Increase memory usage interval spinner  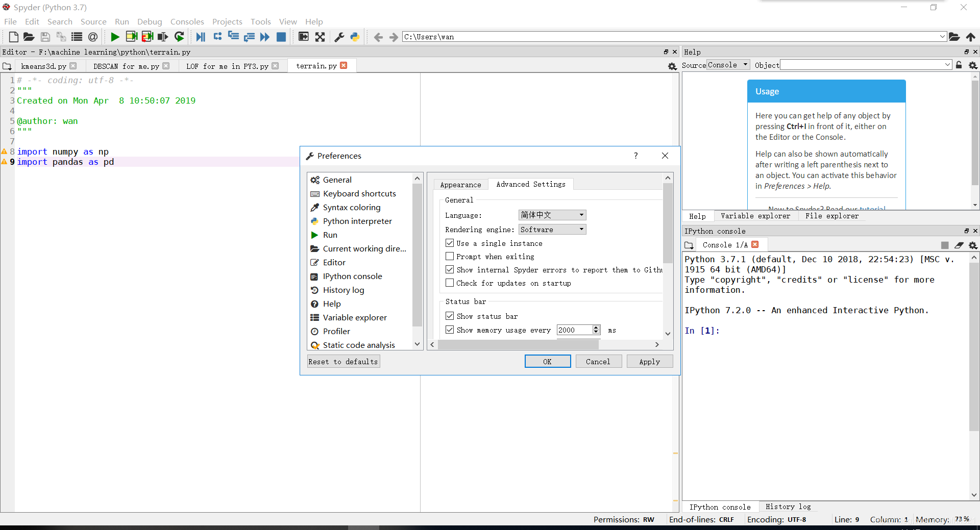[x=596, y=327]
